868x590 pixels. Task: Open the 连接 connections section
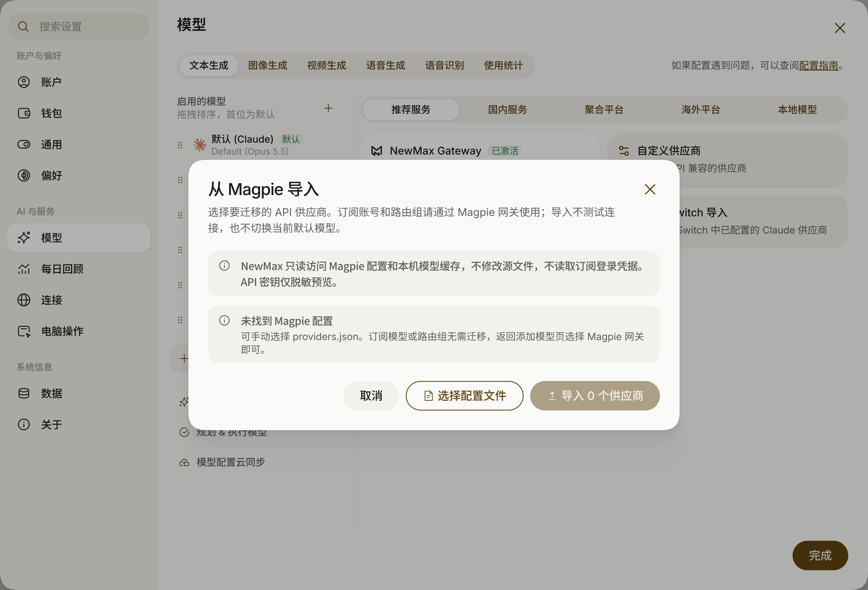pos(79,300)
